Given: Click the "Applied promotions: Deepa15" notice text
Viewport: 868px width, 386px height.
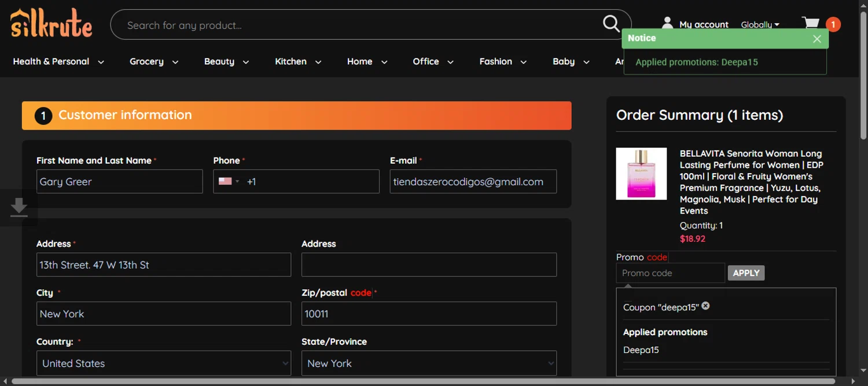Looking at the screenshot, I should (697, 62).
